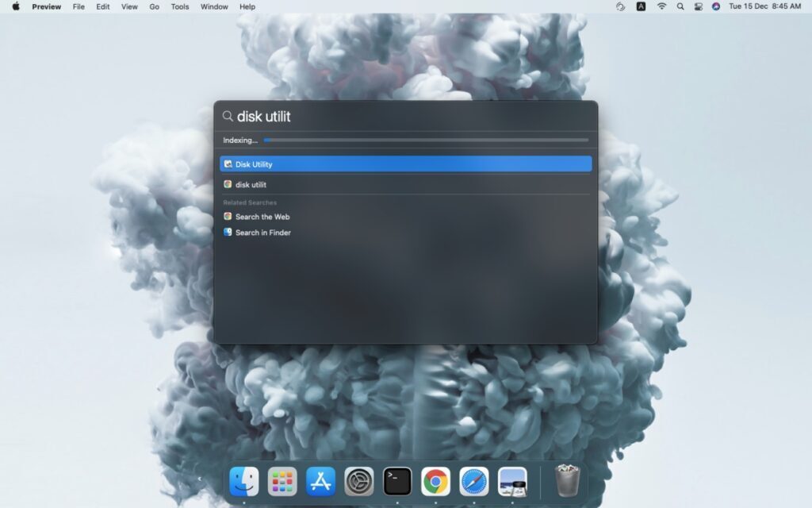Open Finder from the Dock
This screenshot has height=508, width=812.
tap(243, 481)
